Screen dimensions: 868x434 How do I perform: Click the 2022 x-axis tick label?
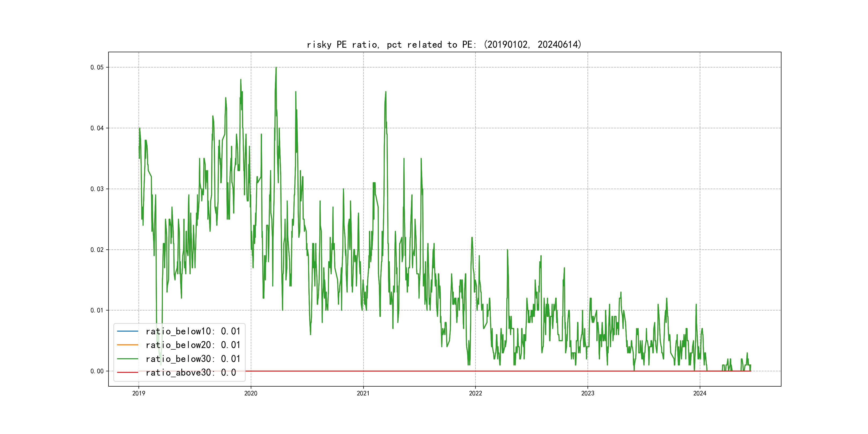click(476, 393)
